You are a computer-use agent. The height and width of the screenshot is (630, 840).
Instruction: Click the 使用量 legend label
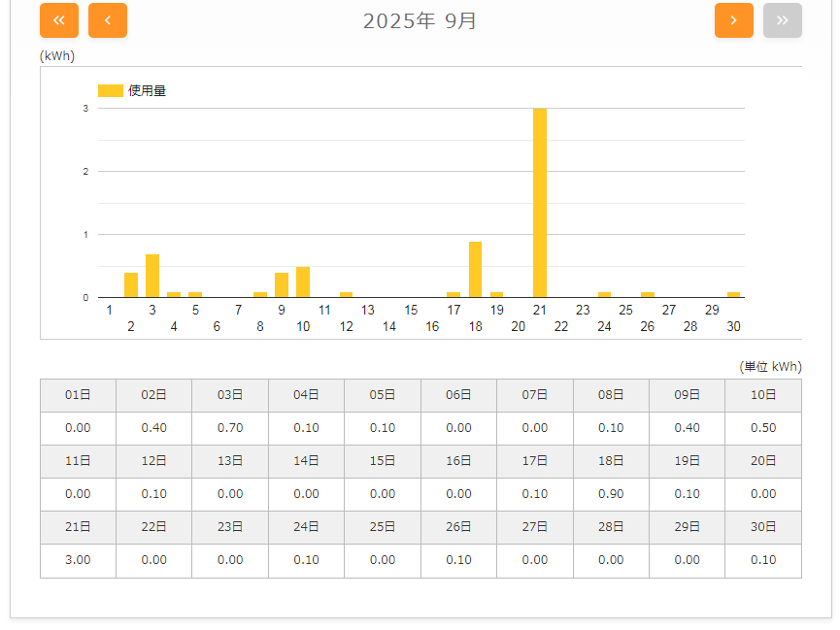coord(147,90)
